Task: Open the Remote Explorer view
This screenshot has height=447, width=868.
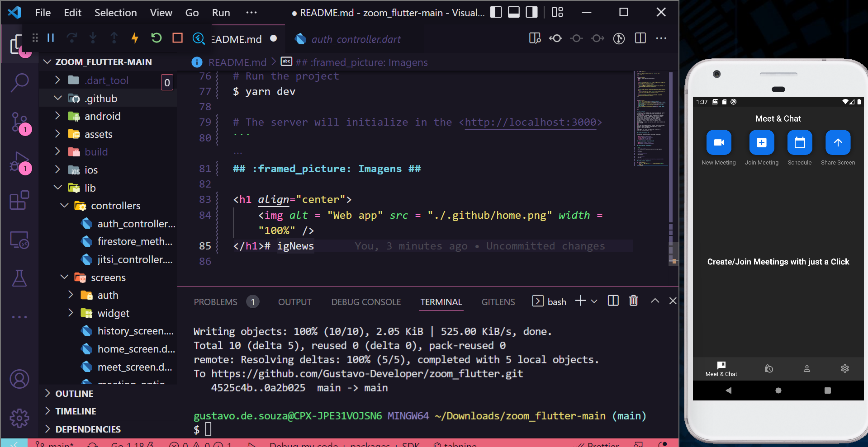Action: click(19, 240)
